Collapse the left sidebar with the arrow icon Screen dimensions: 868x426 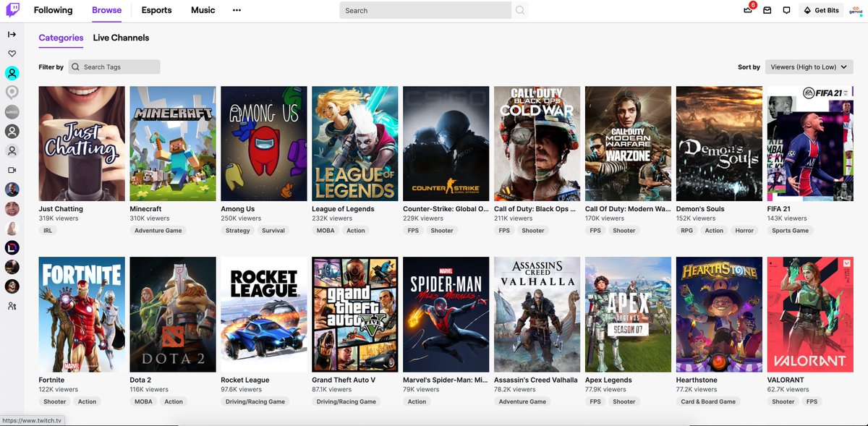point(12,34)
